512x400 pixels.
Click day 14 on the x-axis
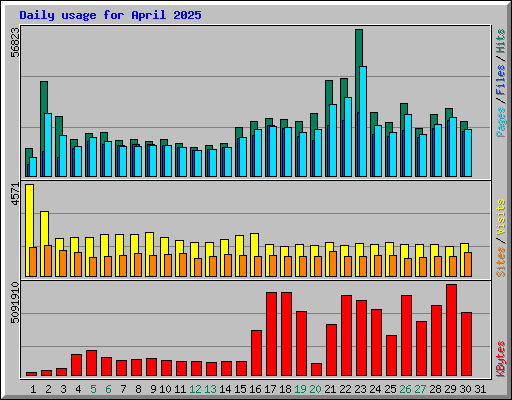(x=225, y=389)
